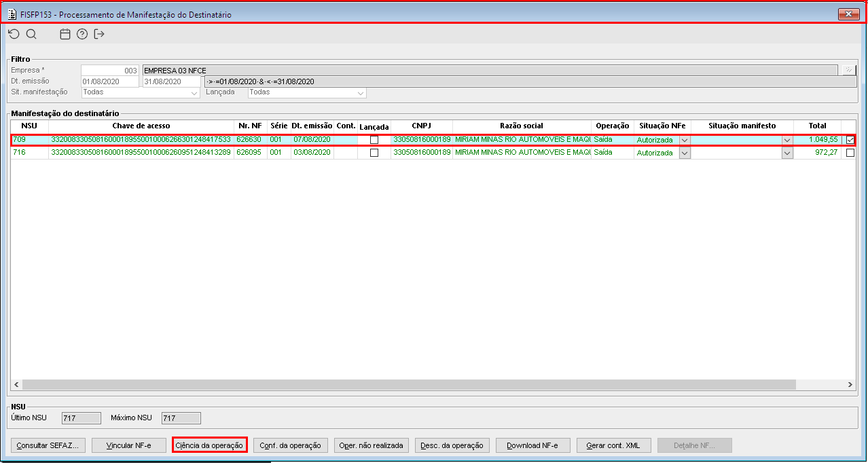This screenshot has width=868, height=463.
Task: Click the Ciência da operação button
Action: [x=209, y=445]
